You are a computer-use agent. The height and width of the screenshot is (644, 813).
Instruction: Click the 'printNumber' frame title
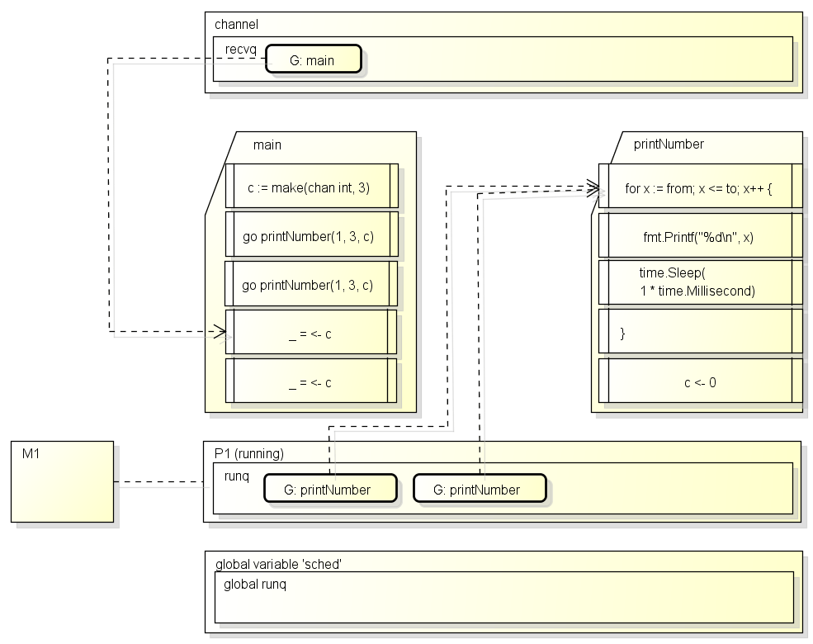(x=669, y=144)
